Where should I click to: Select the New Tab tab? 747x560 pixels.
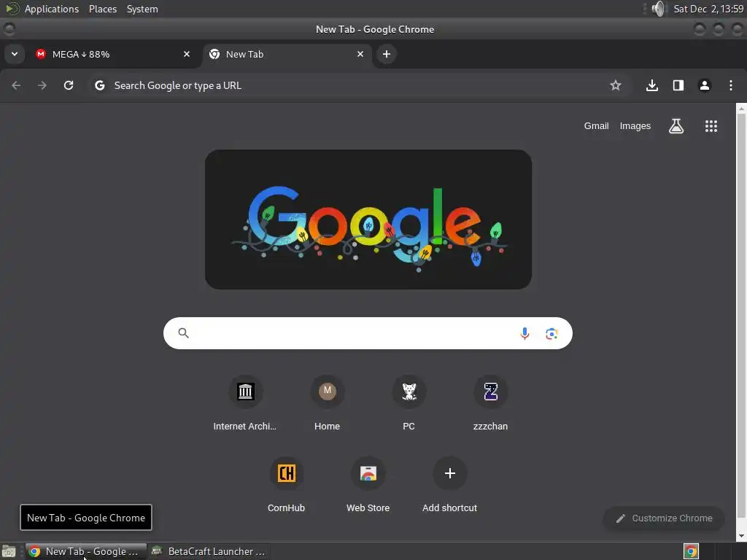coord(287,54)
